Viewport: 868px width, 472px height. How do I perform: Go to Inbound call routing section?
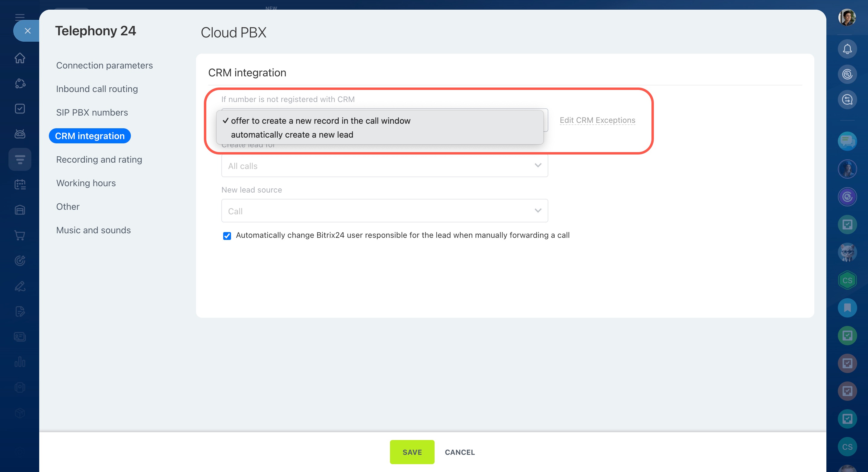pyautogui.click(x=97, y=89)
